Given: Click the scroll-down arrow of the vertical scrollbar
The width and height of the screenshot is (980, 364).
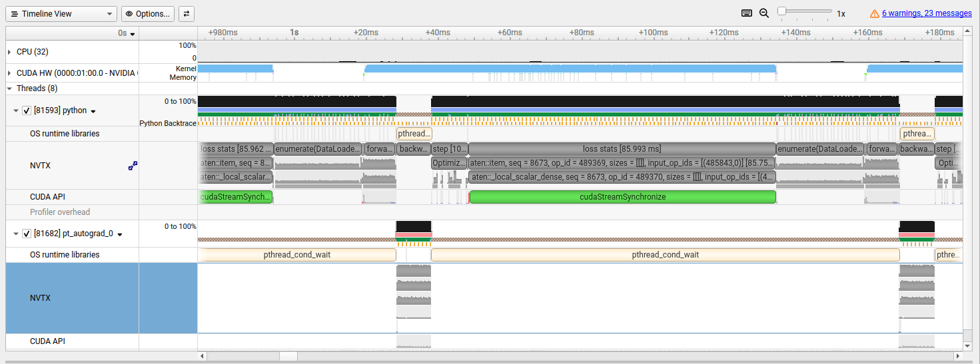Looking at the screenshot, I should pyautogui.click(x=967, y=345).
